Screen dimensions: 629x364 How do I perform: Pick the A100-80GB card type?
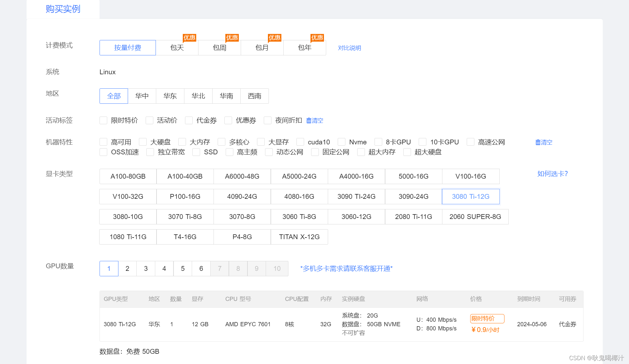(x=128, y=176)
